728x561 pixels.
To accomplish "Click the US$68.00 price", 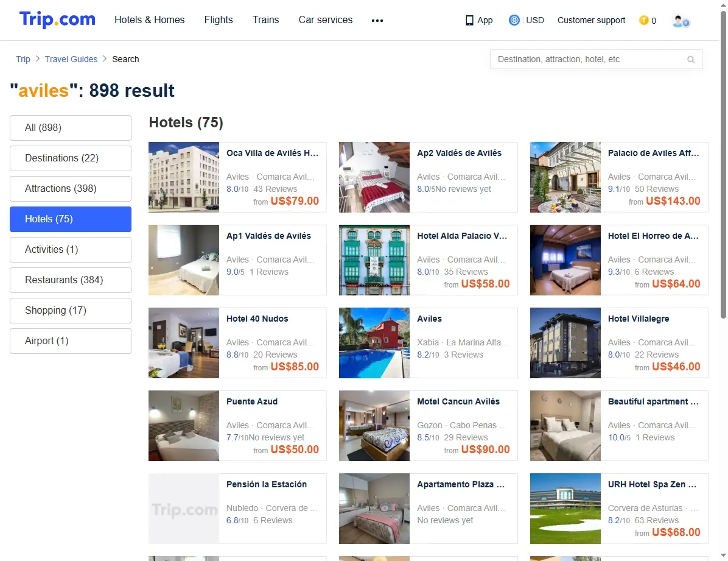I will pos(676,532).
